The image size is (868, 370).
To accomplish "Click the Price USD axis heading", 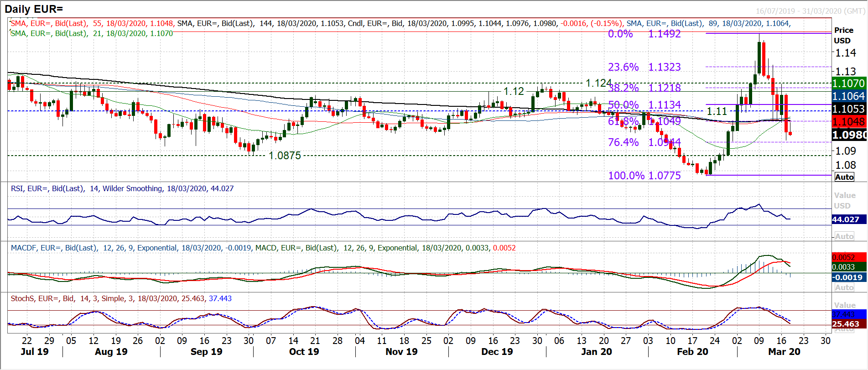I will tap(843, 35).
